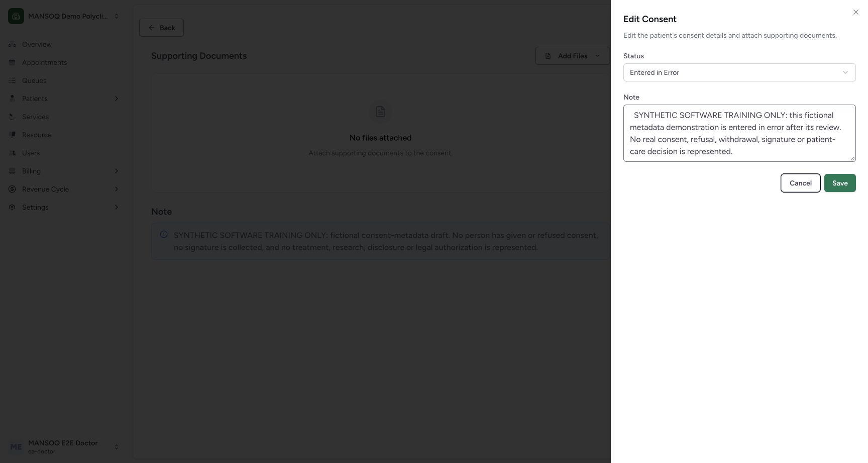
Task: Click inside the Note textarea
Action: coord(739,133)
